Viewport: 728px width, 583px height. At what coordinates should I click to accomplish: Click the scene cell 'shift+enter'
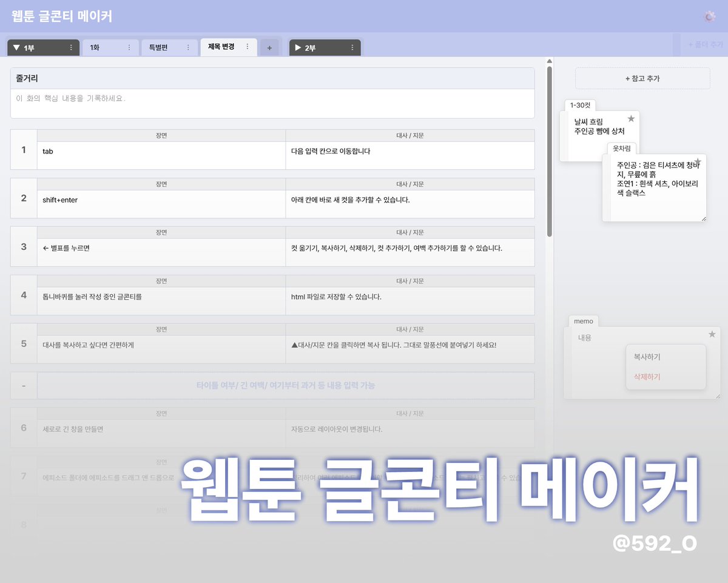pos(161,204)
